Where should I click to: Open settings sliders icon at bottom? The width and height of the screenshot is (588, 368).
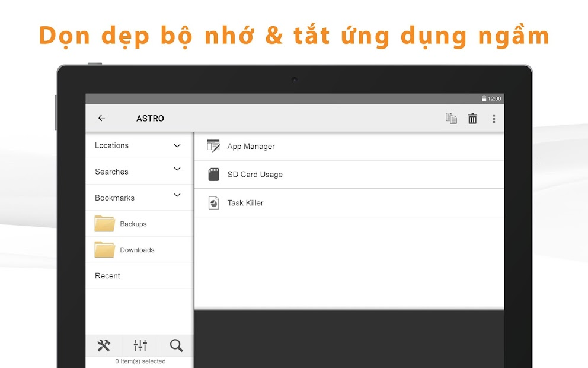(140, 345)
